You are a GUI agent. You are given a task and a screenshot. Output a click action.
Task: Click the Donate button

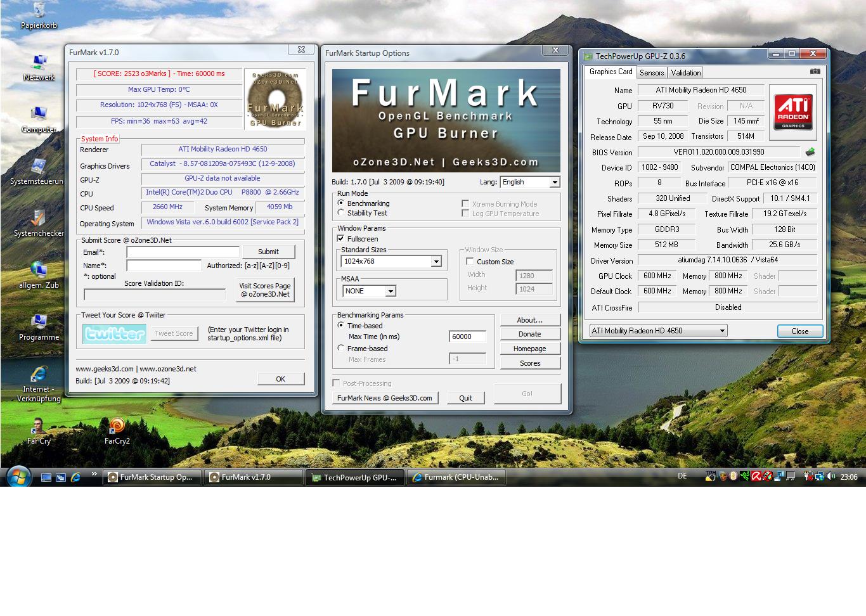[x=530, y=334]
